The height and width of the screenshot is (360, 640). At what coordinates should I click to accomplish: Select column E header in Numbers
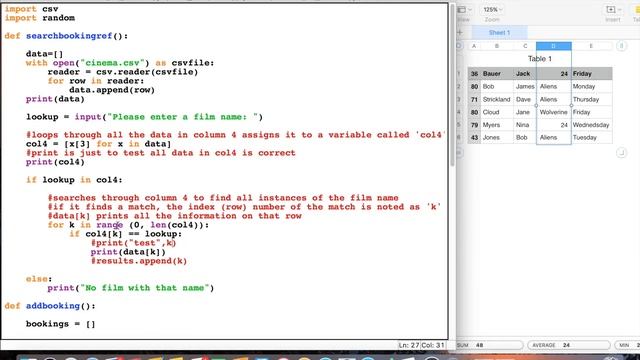point(591,46)
